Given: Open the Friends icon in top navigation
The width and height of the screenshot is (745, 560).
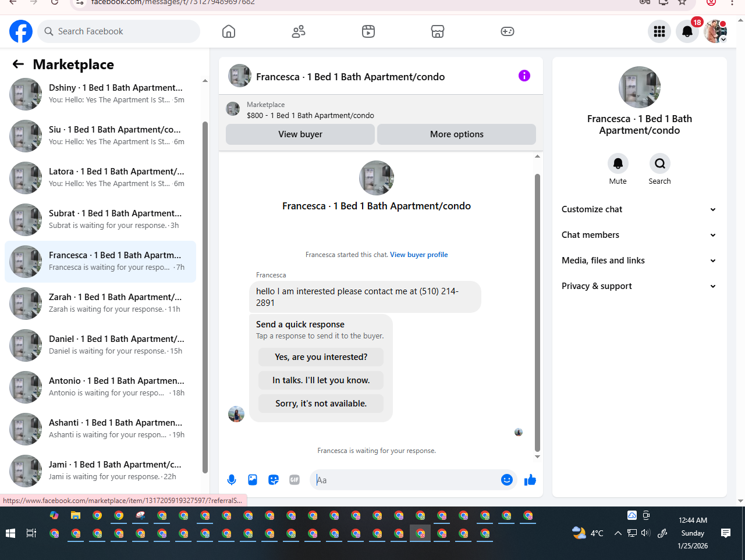Looking at the screenshot, I should (x=299, y=31).
